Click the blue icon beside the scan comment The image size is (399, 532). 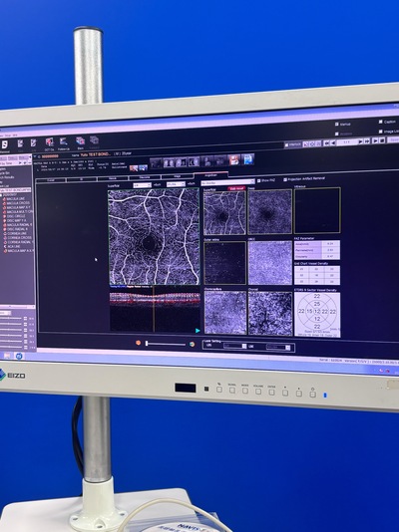click(143, 168)
